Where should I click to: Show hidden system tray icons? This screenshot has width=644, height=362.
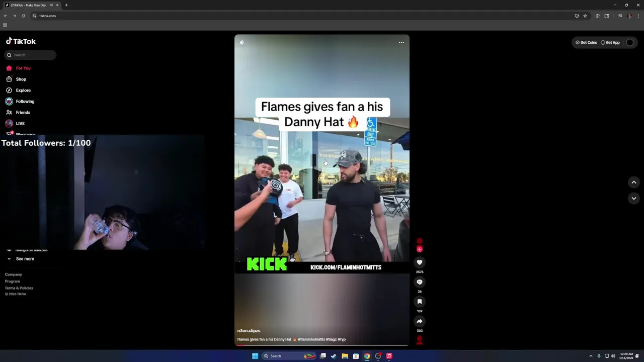click(x=591, y=356)
